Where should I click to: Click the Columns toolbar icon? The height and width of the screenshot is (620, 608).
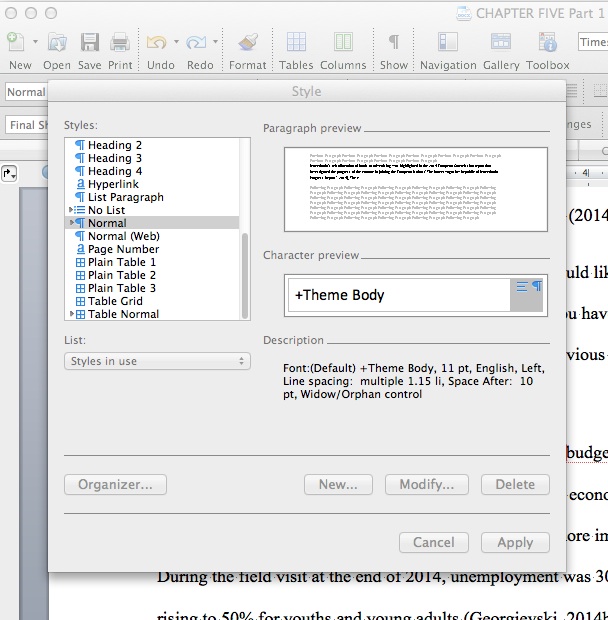(x=343, y=43)
